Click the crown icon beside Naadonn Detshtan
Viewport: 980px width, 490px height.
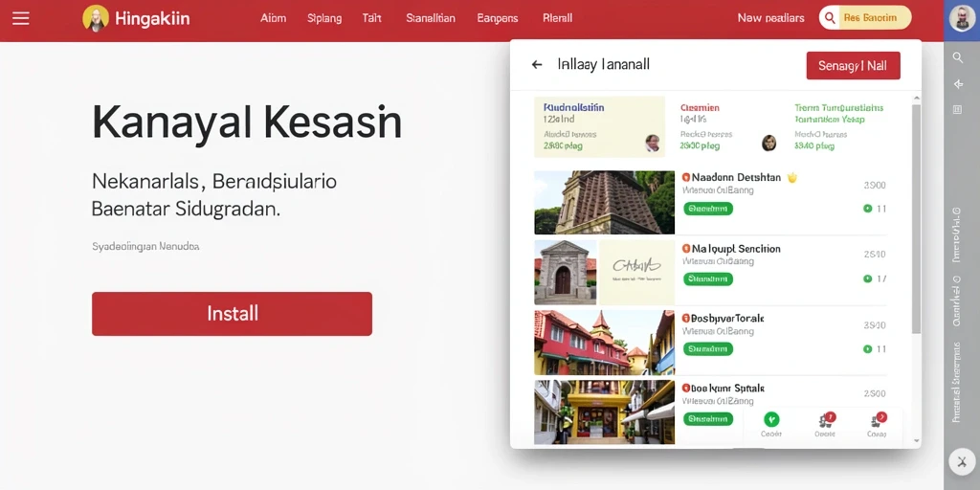point(792,177)
